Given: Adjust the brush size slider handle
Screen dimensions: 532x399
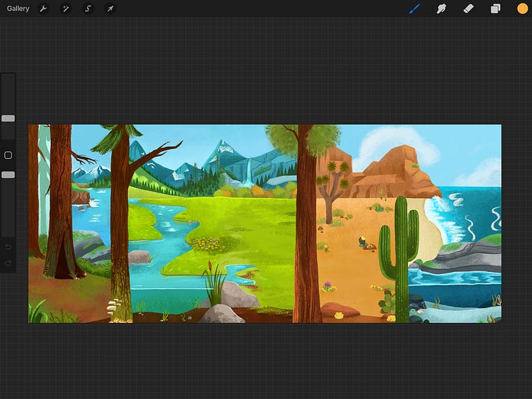Looking at the screenshot, I should pyautogui.click(x=8, y=118).
